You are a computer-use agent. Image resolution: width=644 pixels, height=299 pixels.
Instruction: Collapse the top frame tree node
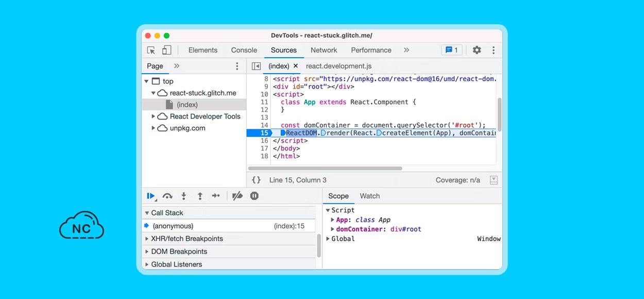(147, 81)
